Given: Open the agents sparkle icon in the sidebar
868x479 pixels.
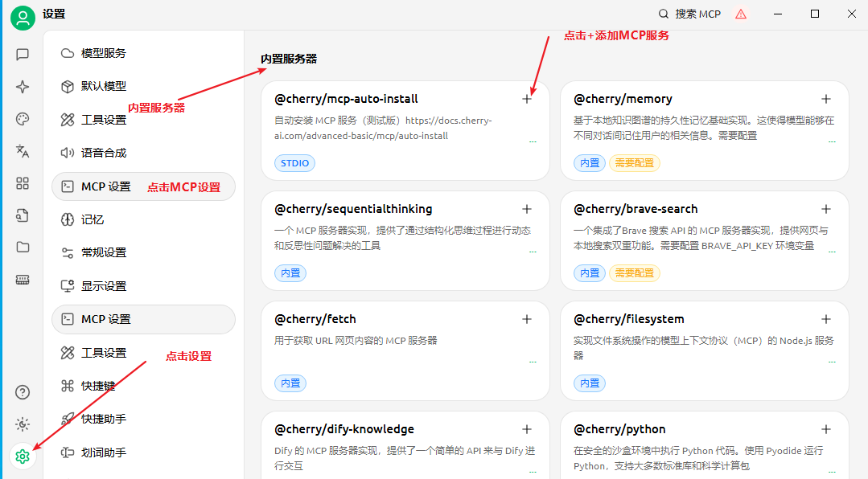Looking at the screenshot, I should pos(23,87).
